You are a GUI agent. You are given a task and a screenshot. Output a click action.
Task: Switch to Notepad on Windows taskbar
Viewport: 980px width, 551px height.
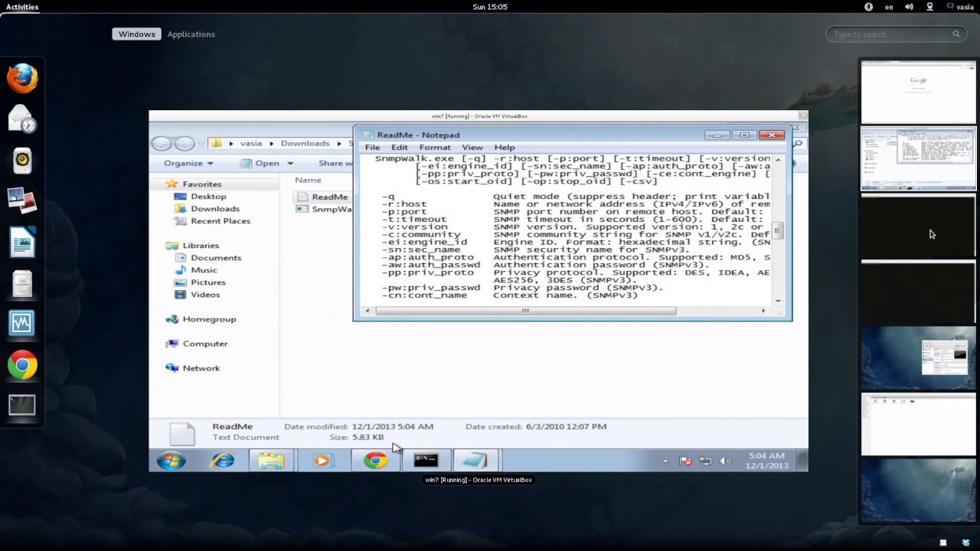click(x=476, y=461)
